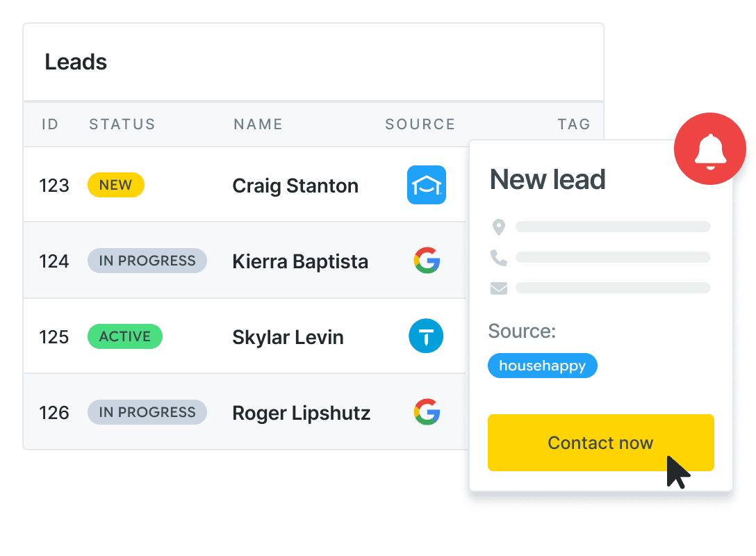Click IN PROGRESS badge for lead 124
Viewport: 756px width, 556px height.
(147, 261)
